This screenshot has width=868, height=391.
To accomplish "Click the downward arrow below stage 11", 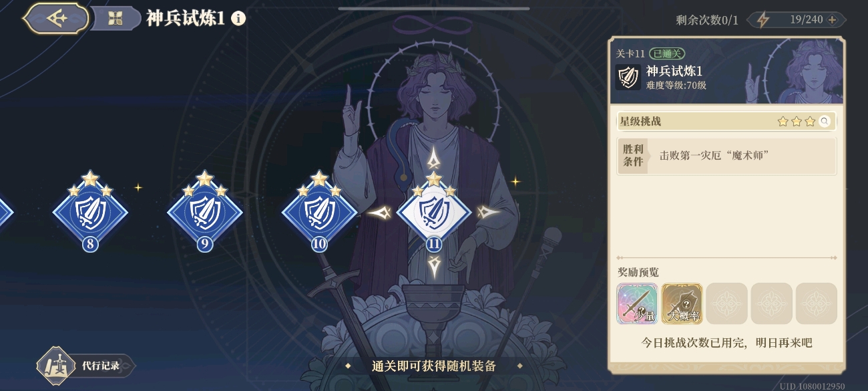I will point(434,267).
